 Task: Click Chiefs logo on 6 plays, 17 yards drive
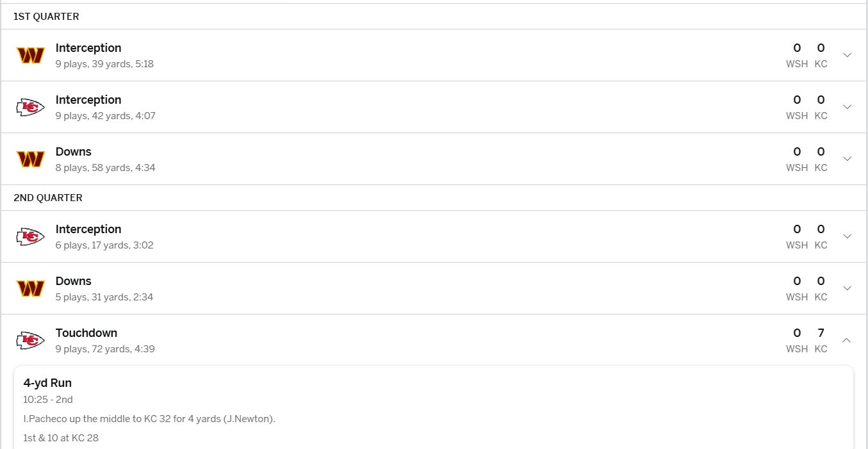click(x=30, y=237)
